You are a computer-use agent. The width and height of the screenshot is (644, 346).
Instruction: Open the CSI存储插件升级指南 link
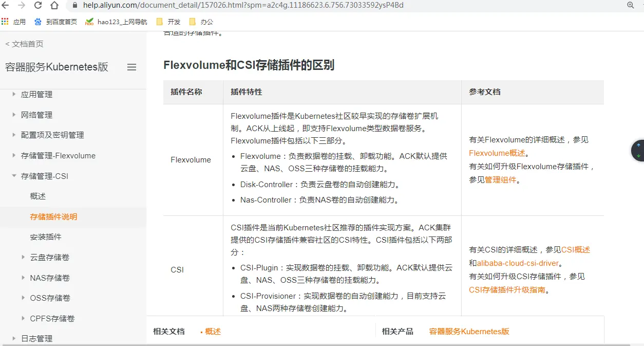(x=507, y=290)
